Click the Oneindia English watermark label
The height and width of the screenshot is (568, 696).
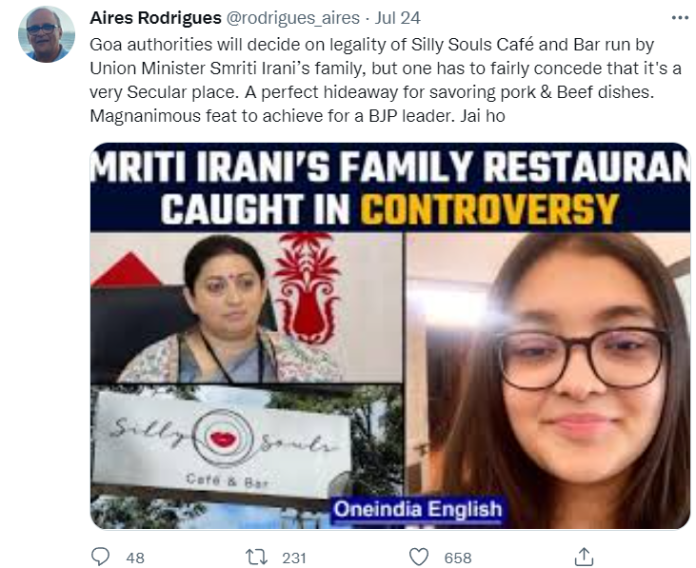(x=417, y=509)
